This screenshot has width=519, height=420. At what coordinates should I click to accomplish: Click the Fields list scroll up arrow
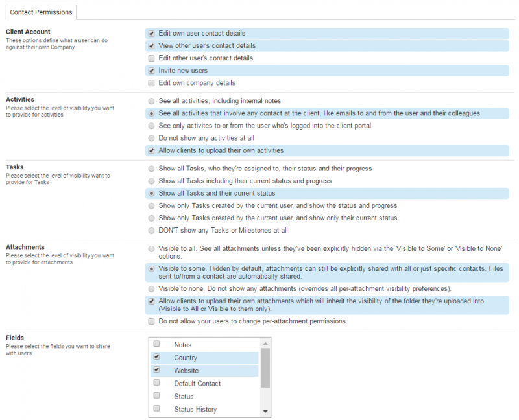point(265,343)
